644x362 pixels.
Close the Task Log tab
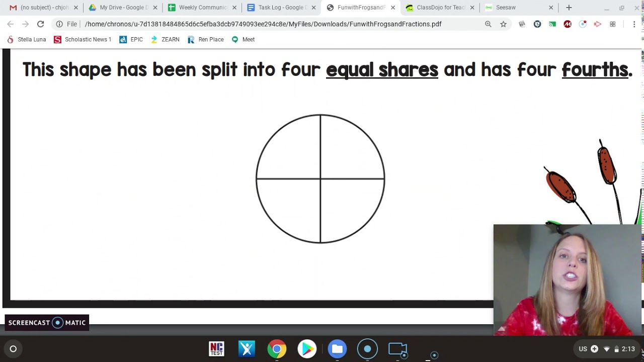tap(313, 8)
